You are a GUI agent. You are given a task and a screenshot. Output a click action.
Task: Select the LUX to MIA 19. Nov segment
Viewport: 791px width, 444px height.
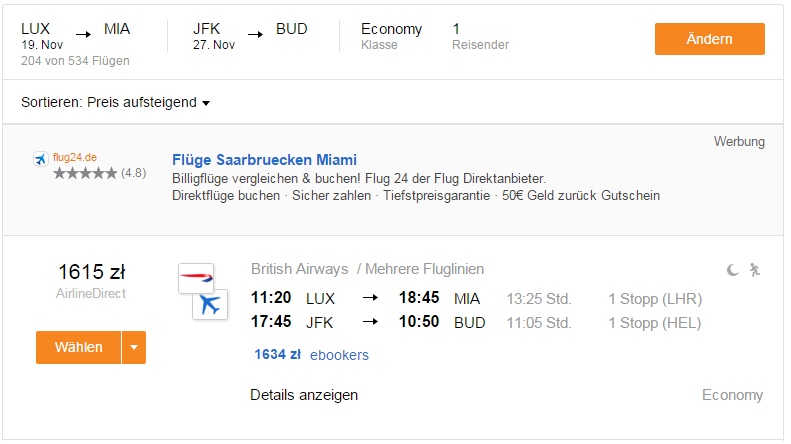[x=76, y=36]
